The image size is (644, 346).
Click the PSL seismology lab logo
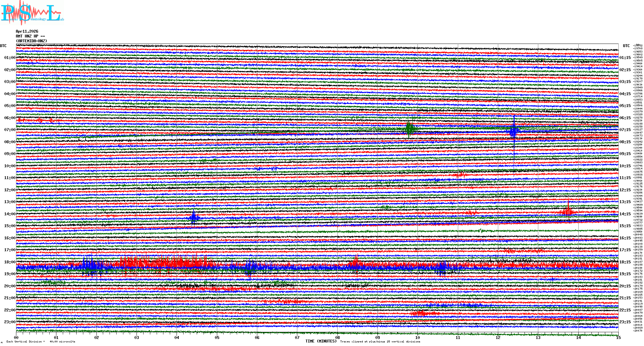[x=32, y=13]
